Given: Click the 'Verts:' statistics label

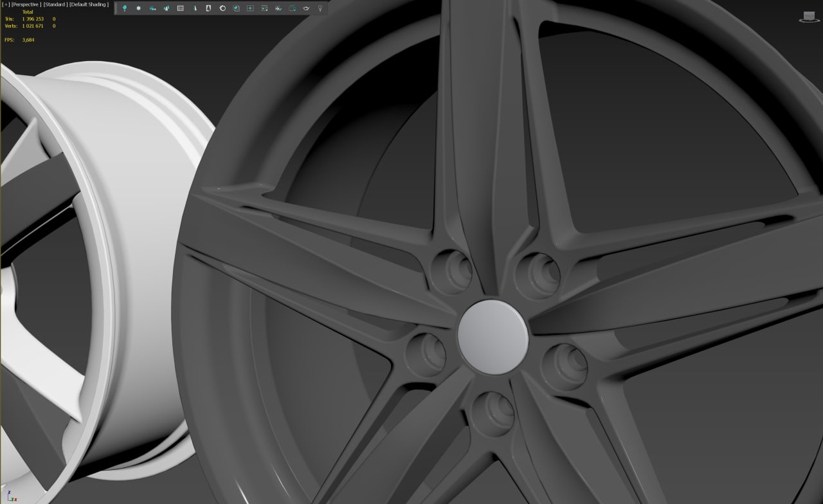Looking at the screenshot, I should 10,26.
